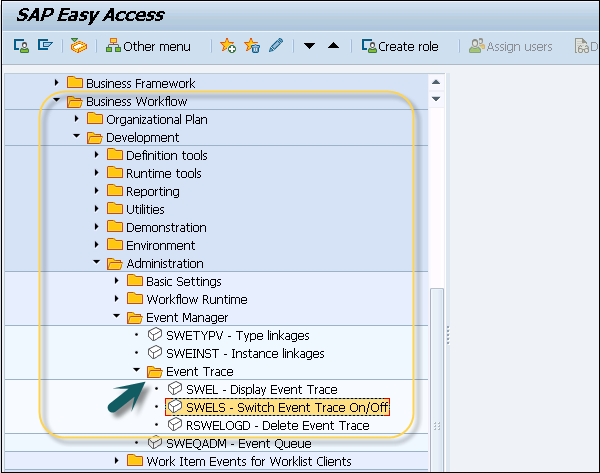Screen dimensions: 600x473
Task: Open RSWELOGD - Delete Event Trace
Action: pyautogui.click(x=277, y=425)
